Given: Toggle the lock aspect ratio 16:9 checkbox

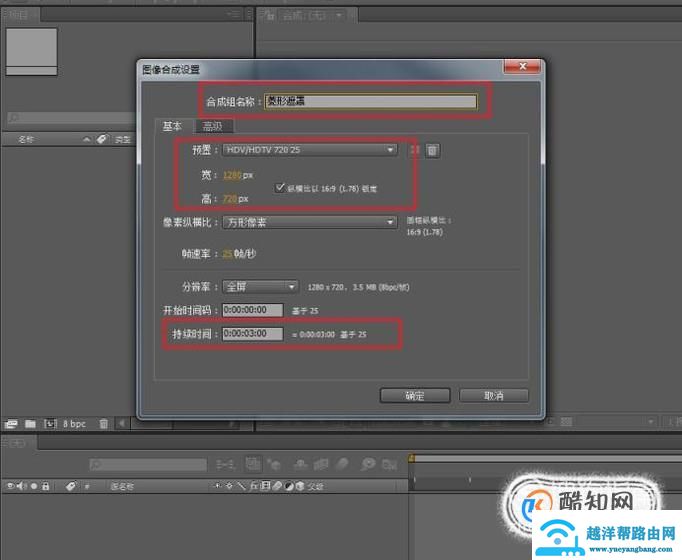Looking at the screenshot, I should tap(280, 188).
